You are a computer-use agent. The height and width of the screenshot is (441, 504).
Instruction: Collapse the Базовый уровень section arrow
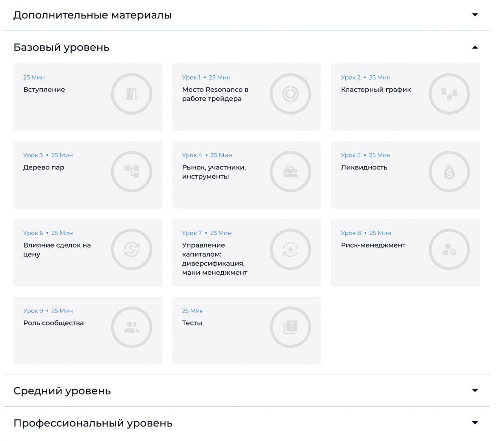475,47
